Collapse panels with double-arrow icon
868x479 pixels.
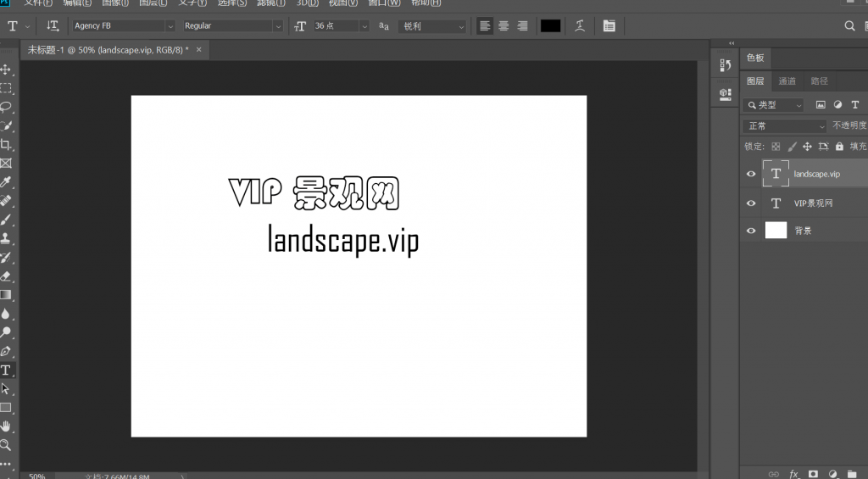pos(732,43)
